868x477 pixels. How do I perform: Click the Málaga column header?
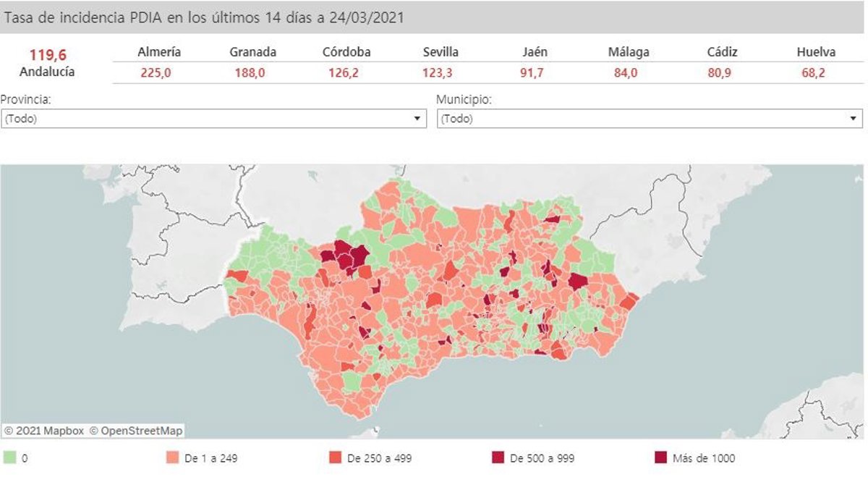pos(629,52)
